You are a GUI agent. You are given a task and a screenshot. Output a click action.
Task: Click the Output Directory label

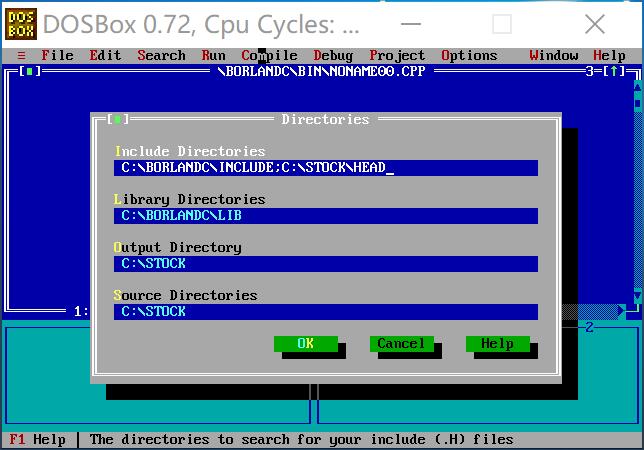178,248
